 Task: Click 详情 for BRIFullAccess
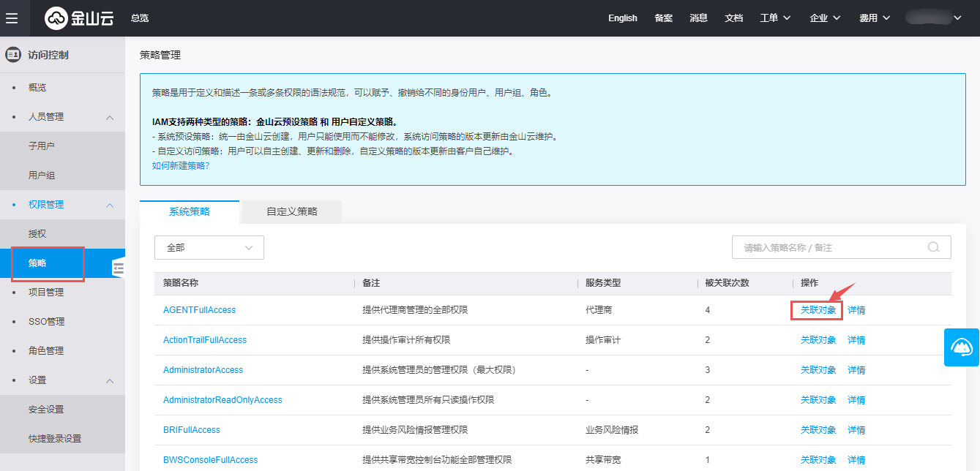click(856, 430)
